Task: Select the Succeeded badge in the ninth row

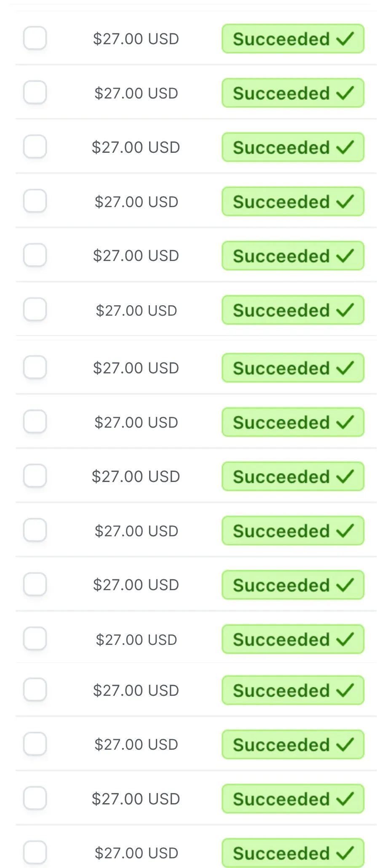Action: 293,477
